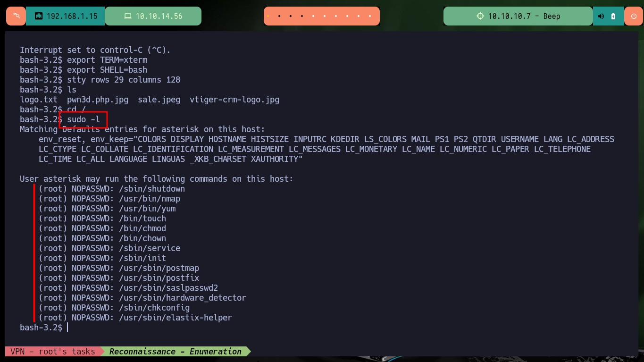Click the 'User asterisk may run' line
644x362 pixels.
click(157, 179)
